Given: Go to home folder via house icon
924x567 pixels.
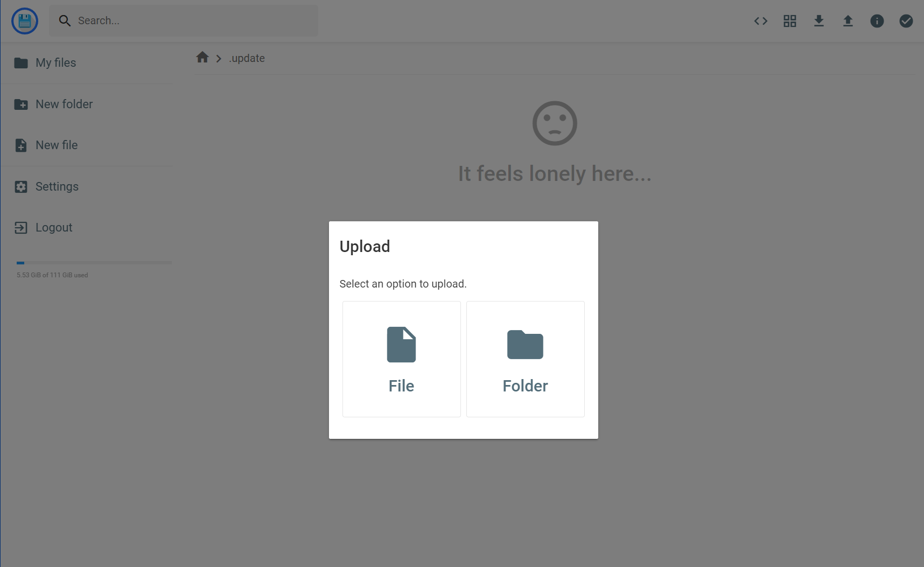Looking at the screenshot, I should (x=202, y=58).
